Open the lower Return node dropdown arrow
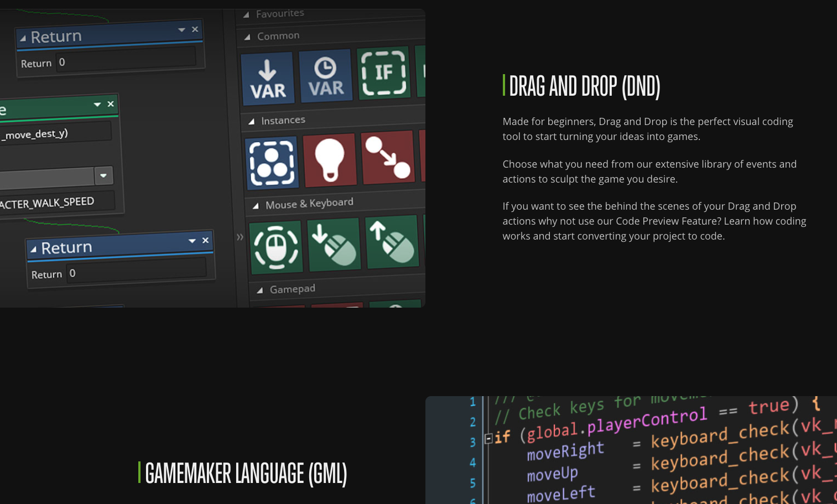The width and height of the screenshot is (837, 504). pos(192,241)
